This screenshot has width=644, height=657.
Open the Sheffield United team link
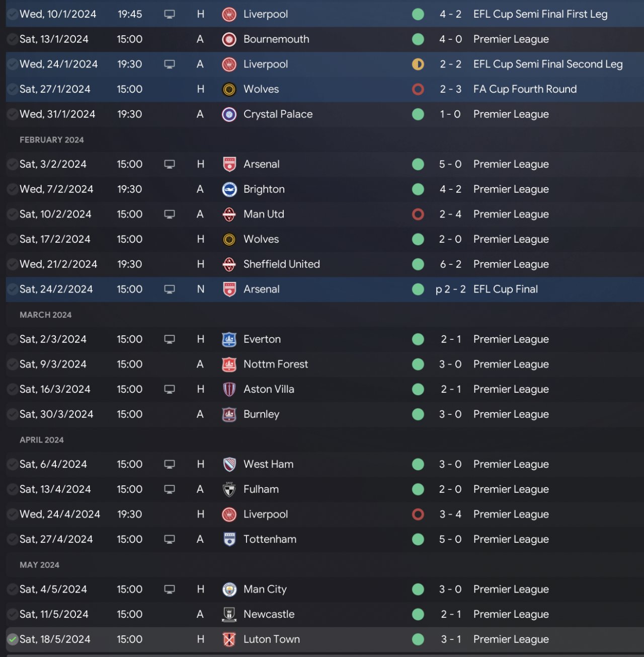[x=281, y=264]
